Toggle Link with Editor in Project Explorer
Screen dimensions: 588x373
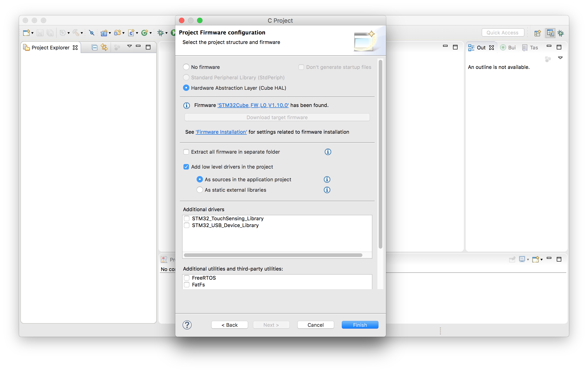click(104, 47)
